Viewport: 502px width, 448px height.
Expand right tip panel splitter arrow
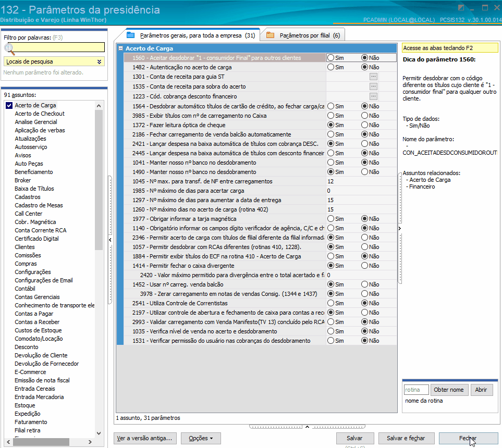399,228
